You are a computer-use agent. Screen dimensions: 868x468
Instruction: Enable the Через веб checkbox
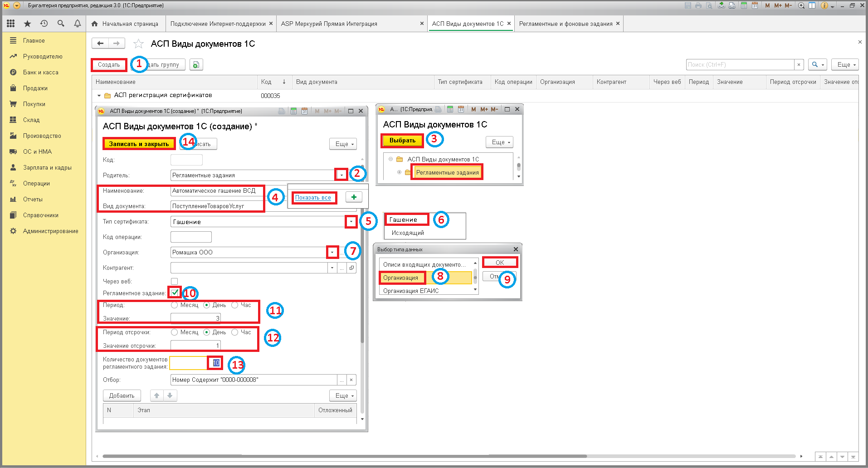pos(174,281)
